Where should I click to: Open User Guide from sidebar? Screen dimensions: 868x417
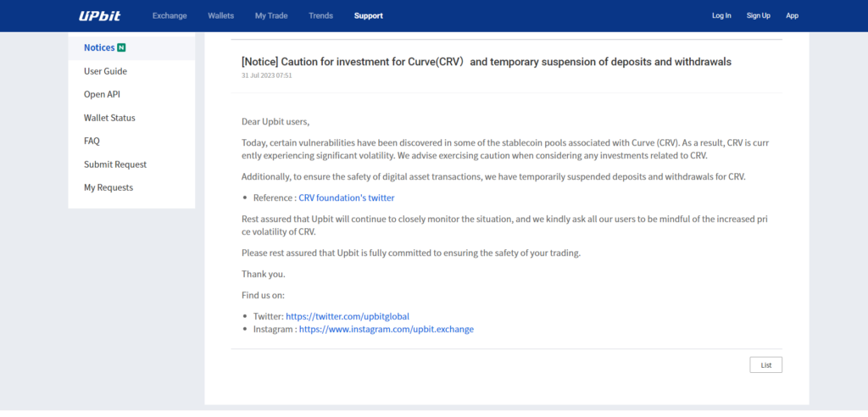105,71
